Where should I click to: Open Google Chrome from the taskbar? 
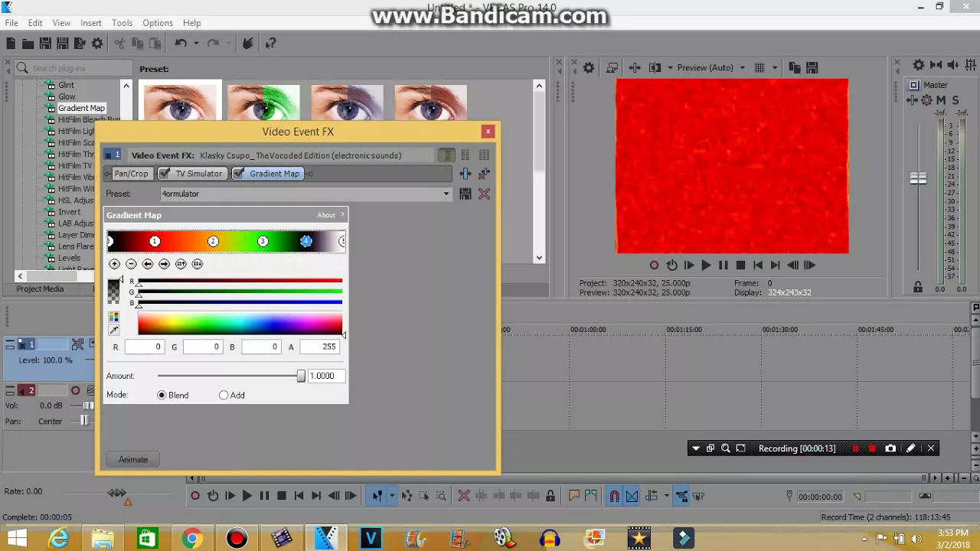(x=191, y=538)
